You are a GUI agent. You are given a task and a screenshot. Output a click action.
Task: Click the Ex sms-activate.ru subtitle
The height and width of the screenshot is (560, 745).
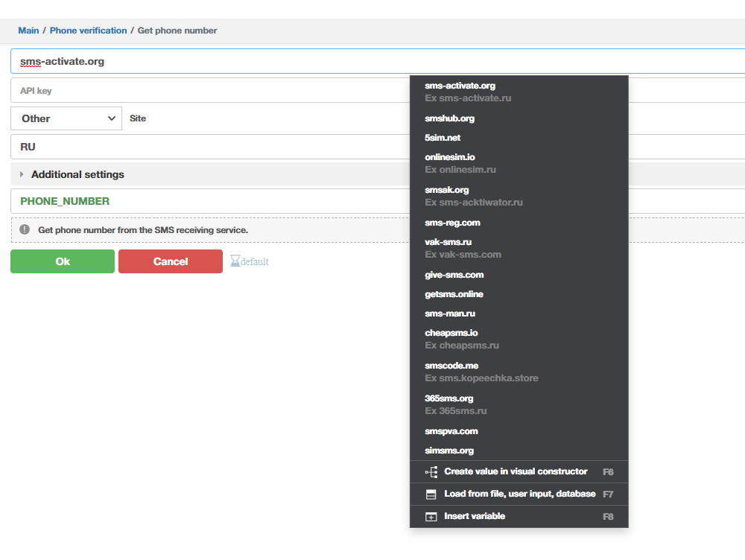click(468, 98)
